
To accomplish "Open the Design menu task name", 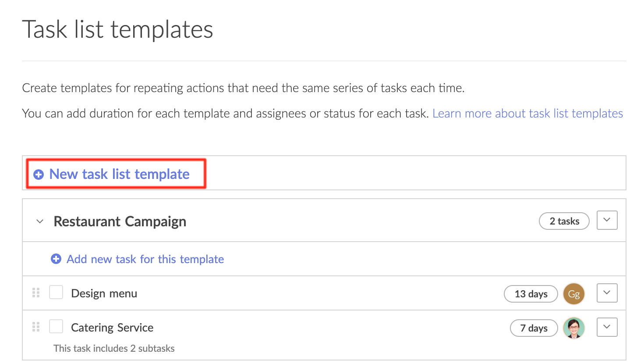I will (104, 293).
